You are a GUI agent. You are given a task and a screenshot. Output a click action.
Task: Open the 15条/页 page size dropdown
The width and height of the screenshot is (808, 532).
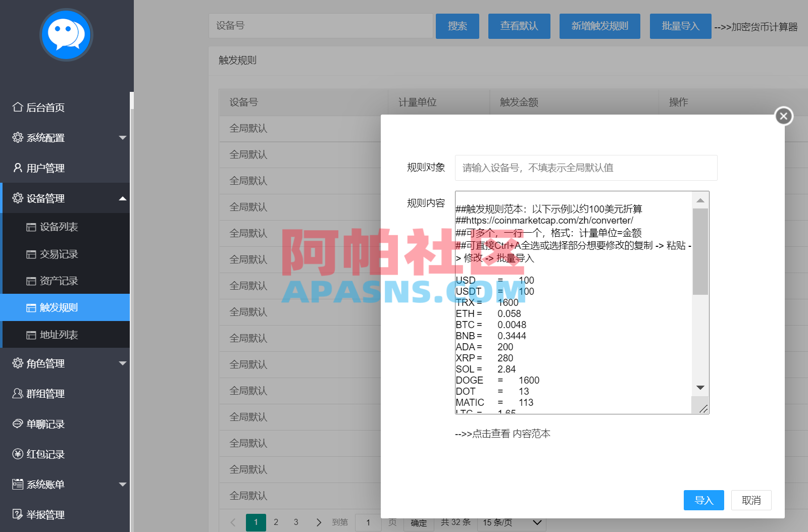[511, 522]
